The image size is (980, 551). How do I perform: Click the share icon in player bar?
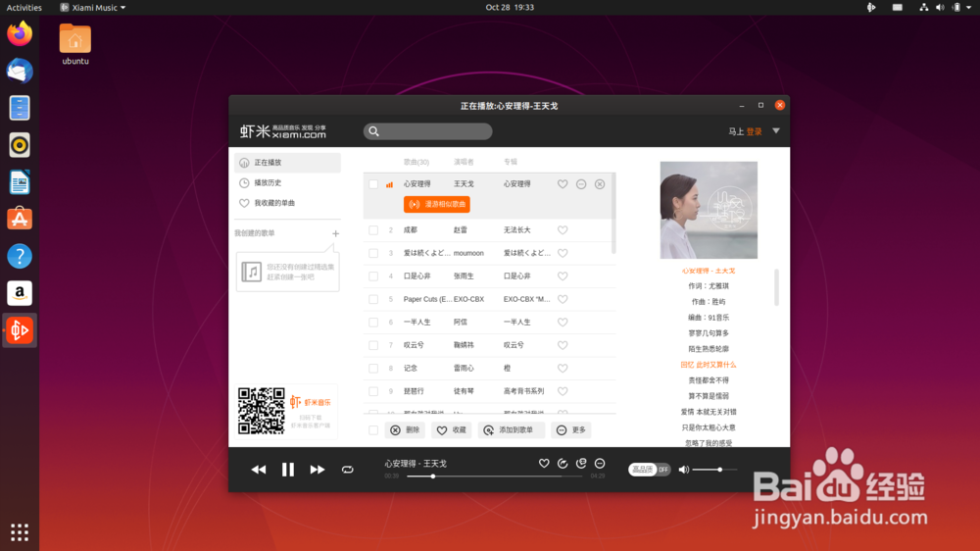tap(563, 464)
